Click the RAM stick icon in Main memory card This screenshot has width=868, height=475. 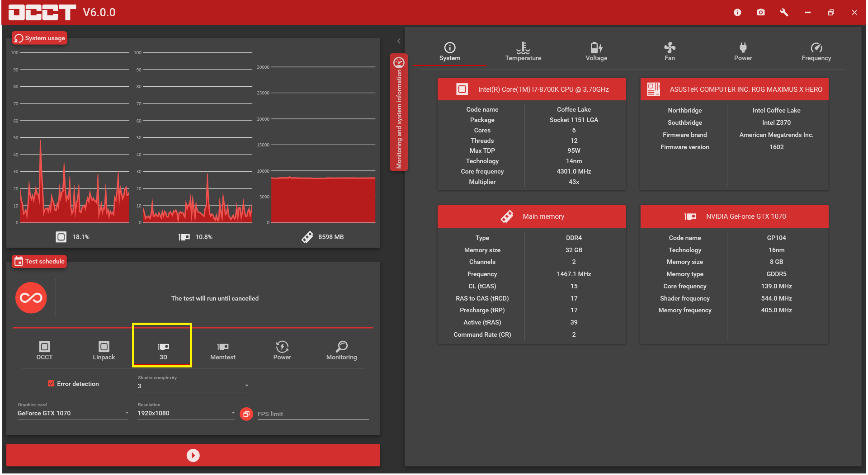(507, 216)
